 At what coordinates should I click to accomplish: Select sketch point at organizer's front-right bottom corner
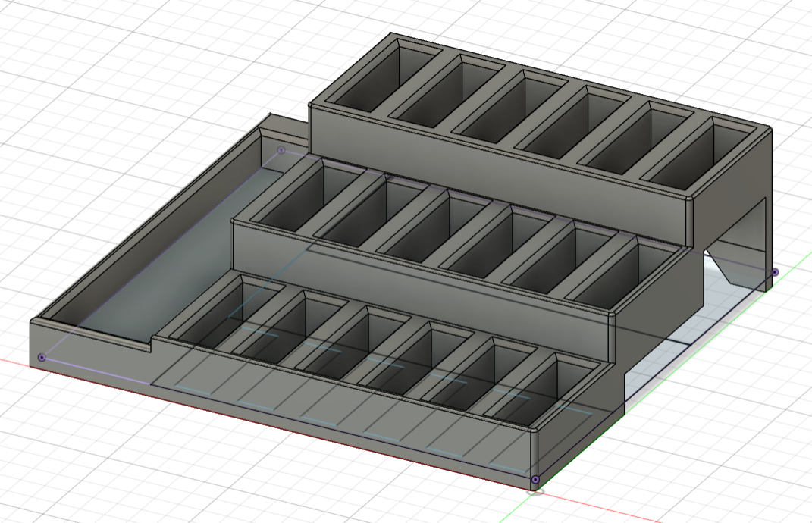tap(535, 480)
